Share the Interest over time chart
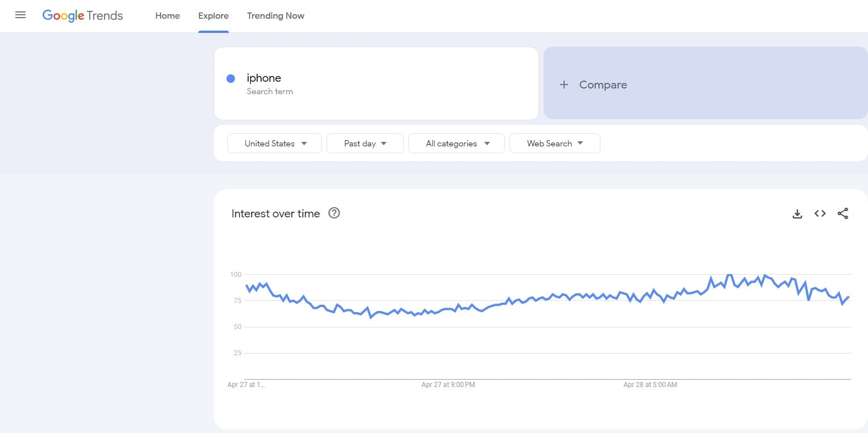The height and width of the screenshot is (433, 868). [x=843, y=213]
